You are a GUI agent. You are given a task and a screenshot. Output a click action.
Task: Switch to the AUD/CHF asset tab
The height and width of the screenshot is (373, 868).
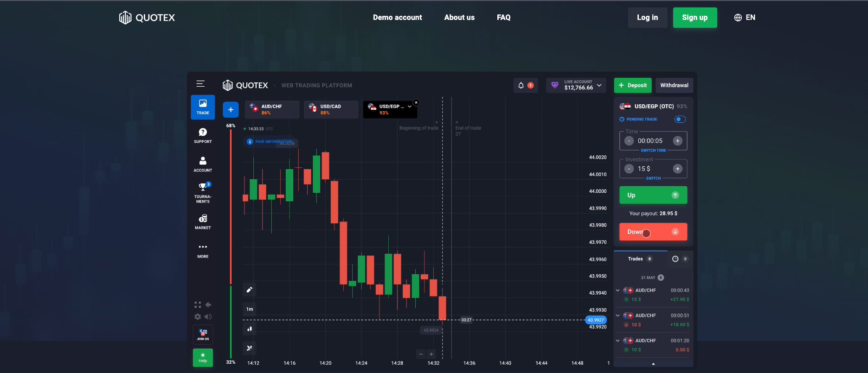(272, 109)
